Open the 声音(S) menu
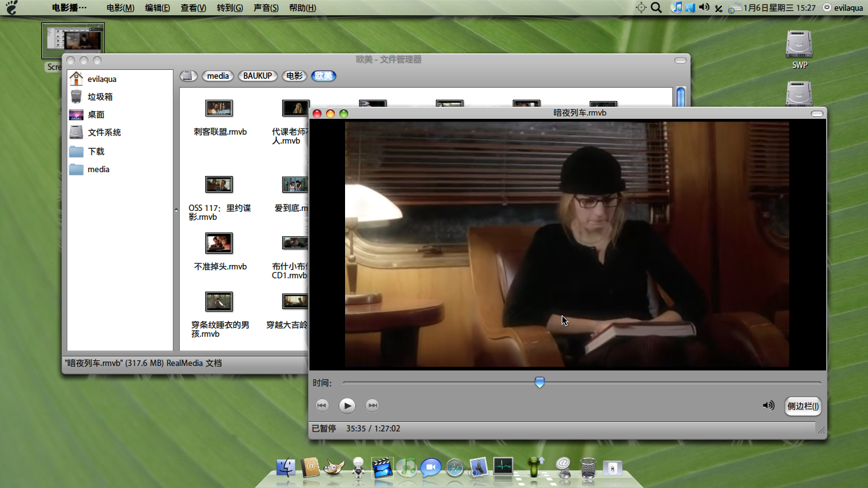This screenshot has width=868, height=488. pyautogui.click(x=266, y=8)
